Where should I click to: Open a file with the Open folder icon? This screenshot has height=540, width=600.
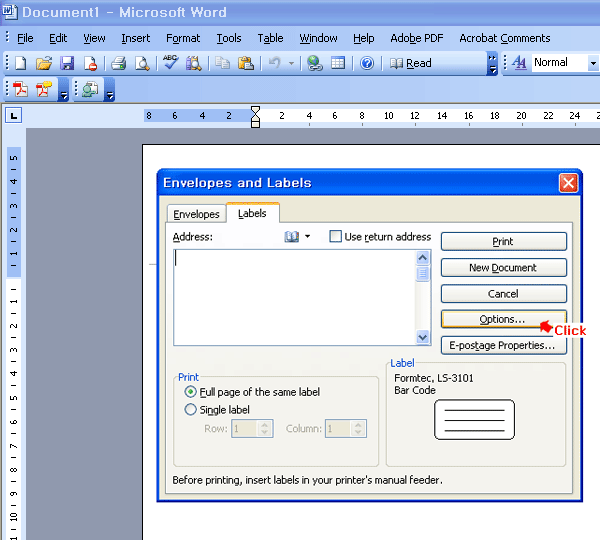click(x=44, y=63)
